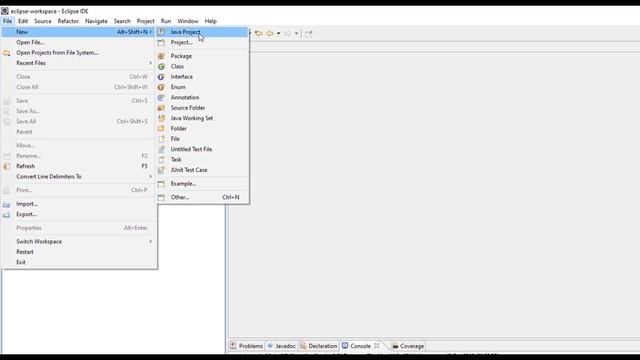
Task: Click the disabled Forward arrow in the toolbar
Action: pyautogui.click(x=288, y=33)
